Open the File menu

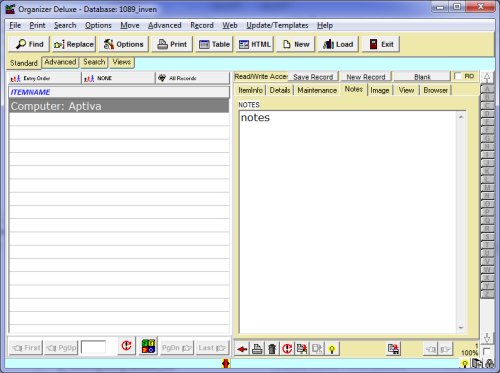[x=15, y=25]
